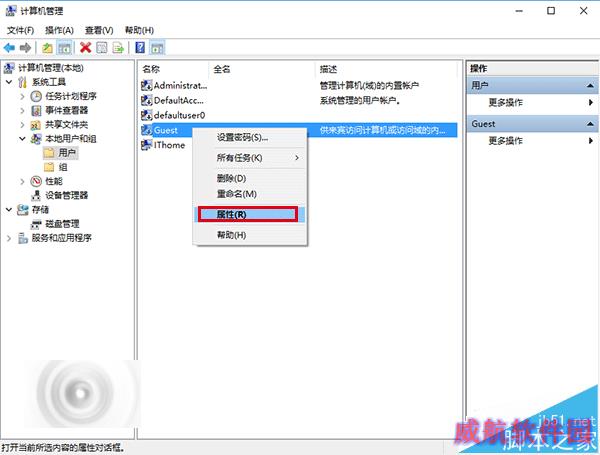This screenshot has height=455, width=600.
Task: Click the Export List toolbar icon
Action: coord(118,48)
